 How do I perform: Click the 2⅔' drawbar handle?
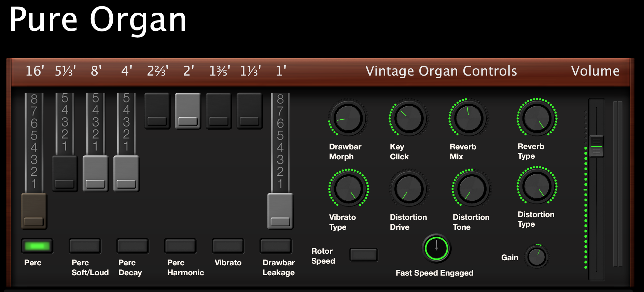tap(157, 111)
